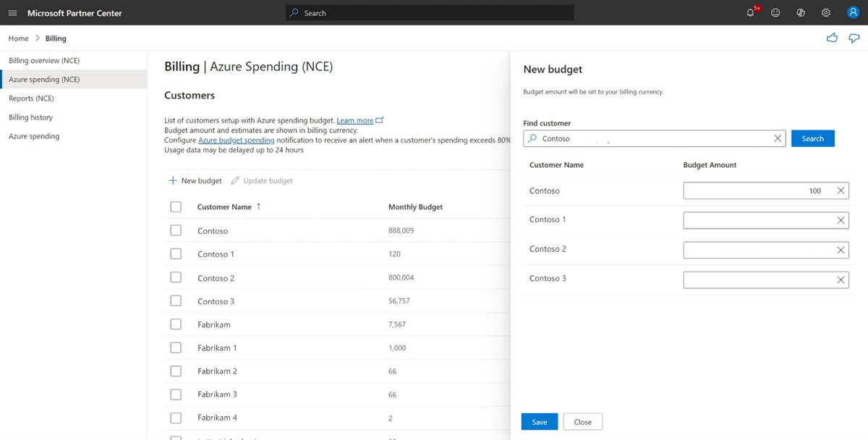868x440 pixels.
Task: Open the Azure budget spending link
Action: point(237,140)
